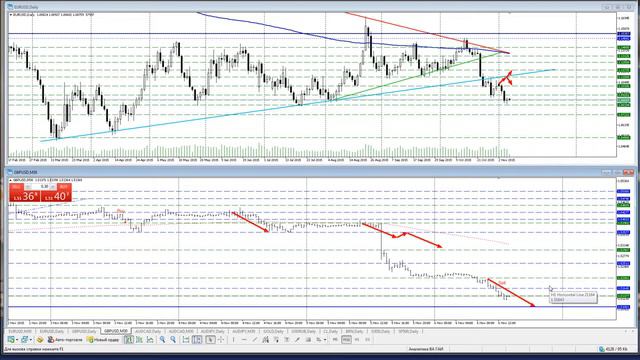The height and width of the screenshot is (360, 640).
Task: Select the trendline drawing tool
Action: coord(255,340)
